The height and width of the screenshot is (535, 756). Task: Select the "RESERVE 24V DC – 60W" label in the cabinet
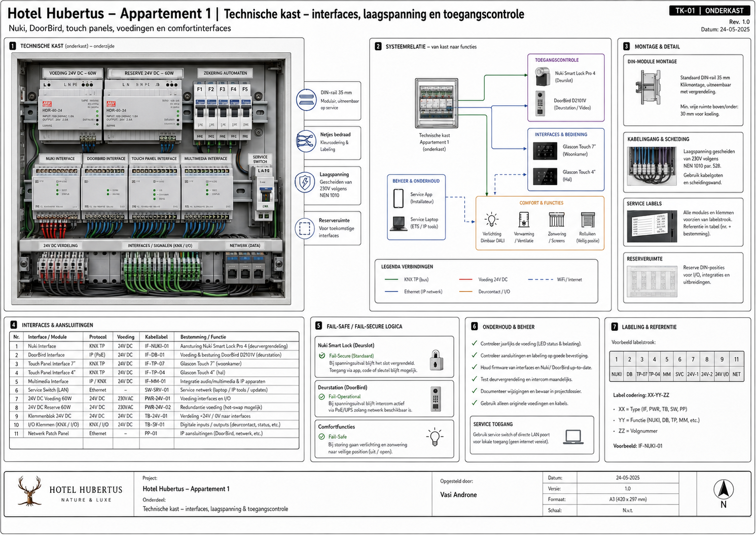click(149, 73)
